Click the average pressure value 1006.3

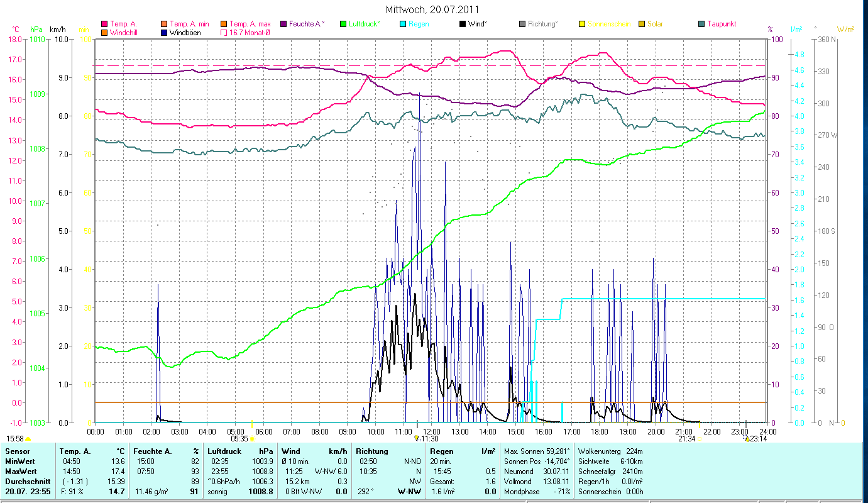pos(262,482)
